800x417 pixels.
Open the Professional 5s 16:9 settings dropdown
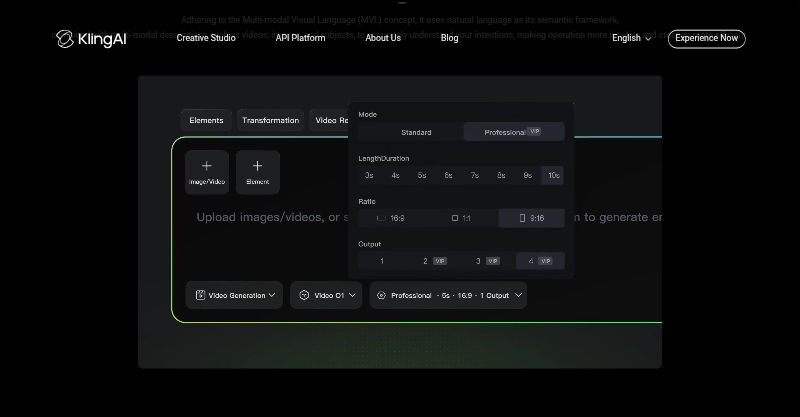(x=448, y=295)
